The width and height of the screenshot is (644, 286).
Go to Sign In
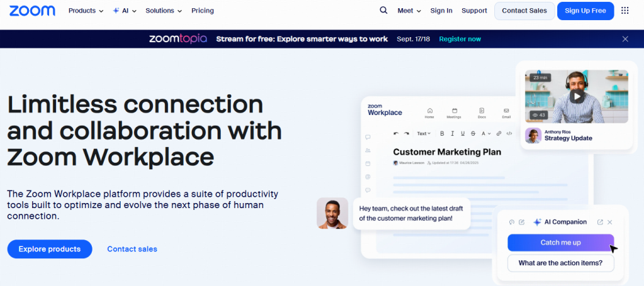click(441, 11)
